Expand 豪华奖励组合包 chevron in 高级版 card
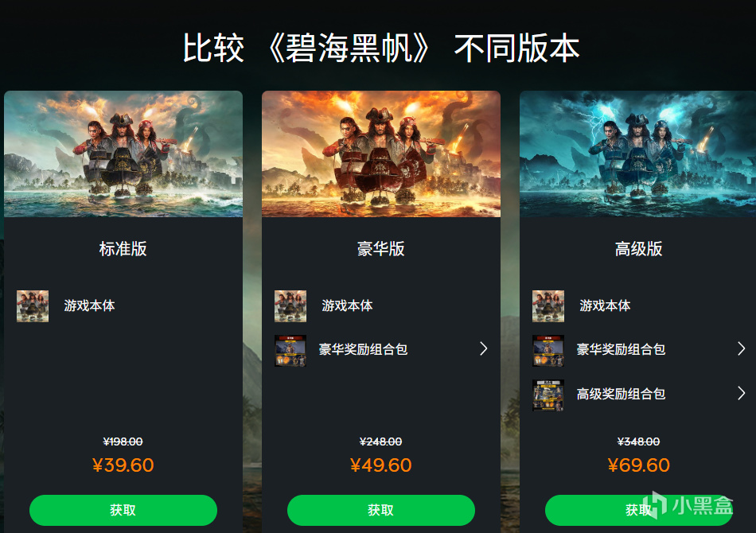Image resolution: width=756 pixels, height=533 pixels. pyautogui.click(x=742, y=348)
